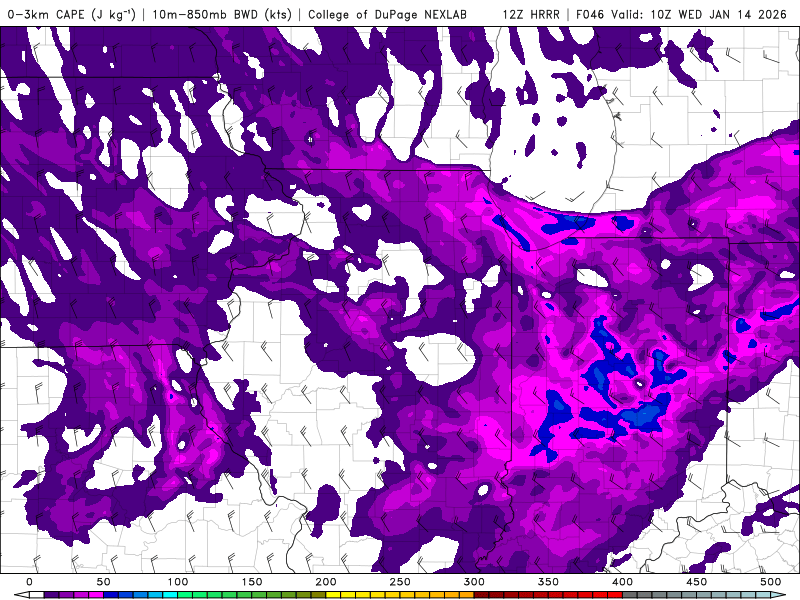
Task: Click the '0-3km CAPE (J kg⁻¹)' title text
Action: (x=71, y=14)
